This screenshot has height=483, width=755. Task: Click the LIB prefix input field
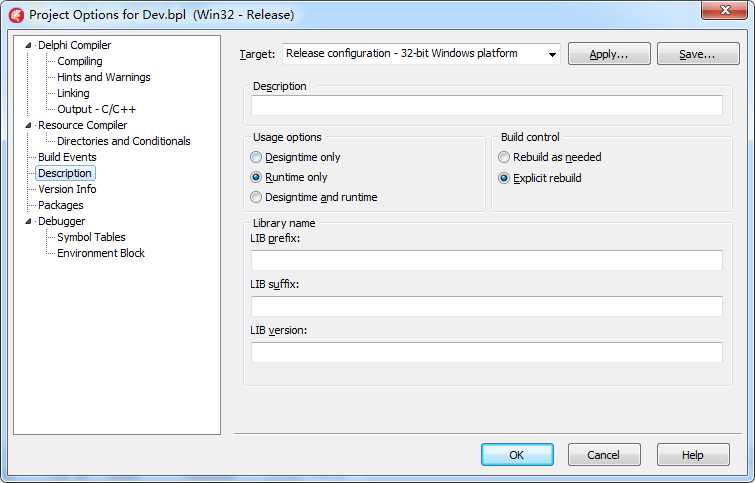point(486,260)
